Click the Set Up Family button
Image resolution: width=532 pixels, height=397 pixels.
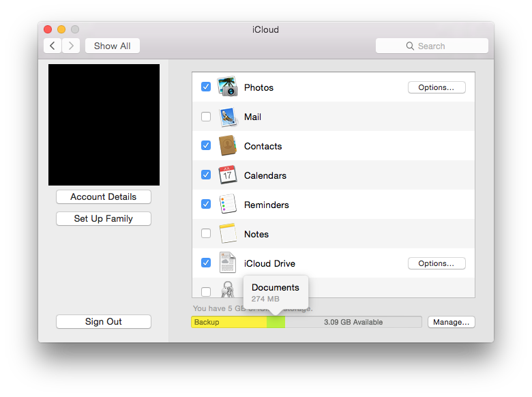coord(104,218)
